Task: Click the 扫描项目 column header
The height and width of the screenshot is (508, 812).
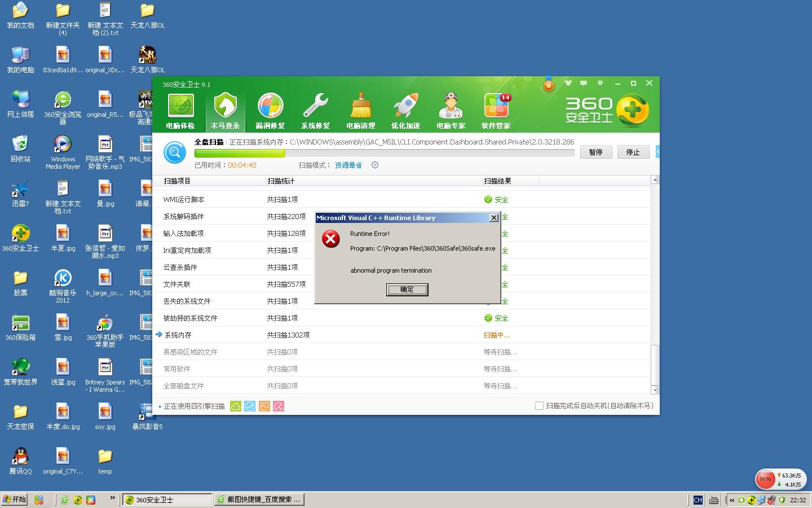Action: tap(177, 181)
